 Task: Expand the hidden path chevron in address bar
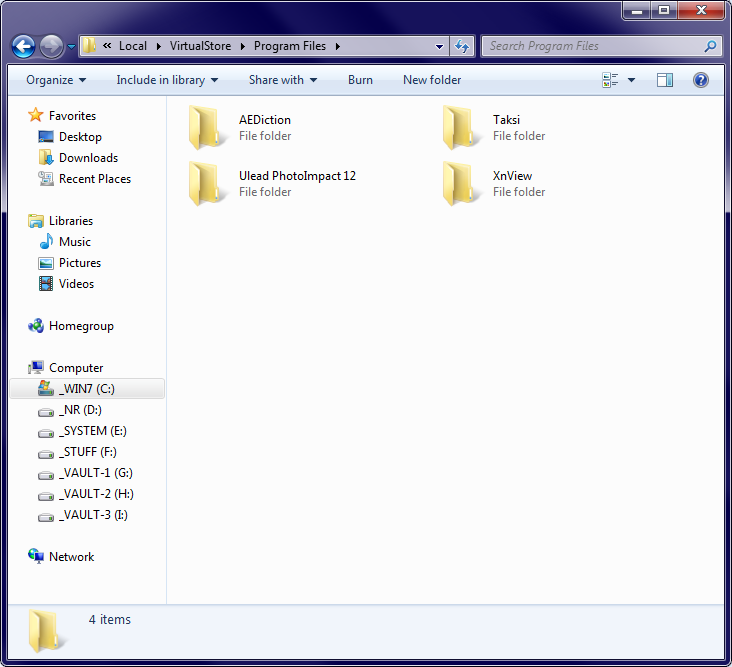pos(107,46)
